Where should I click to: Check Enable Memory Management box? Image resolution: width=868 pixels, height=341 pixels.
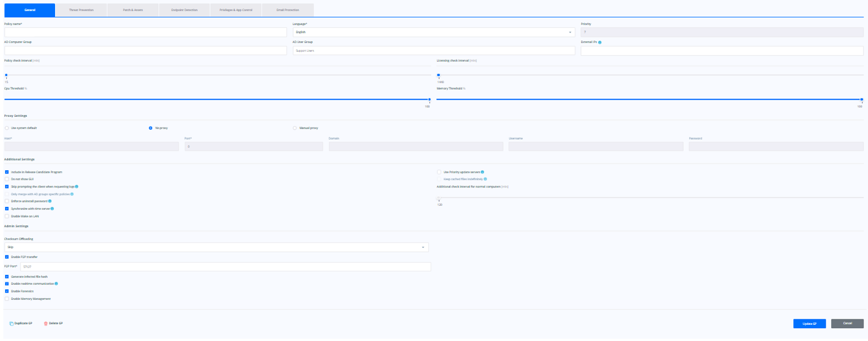tap(7, 299)
